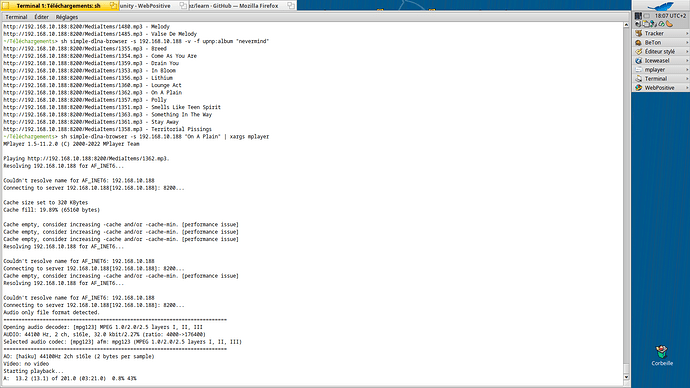Click the 'Lounge Act' line
690x388 pixels.
pyautogui.click(x=92, y=85)
